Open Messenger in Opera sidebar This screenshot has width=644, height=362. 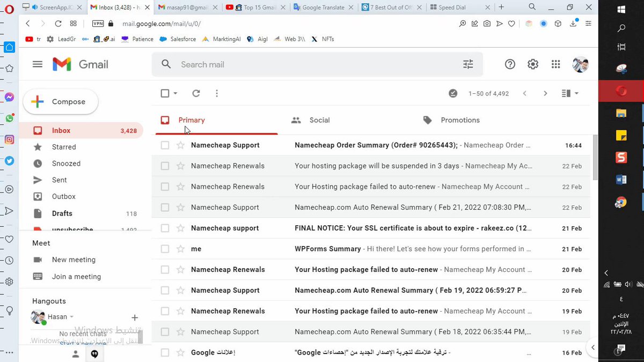point(9,97)
